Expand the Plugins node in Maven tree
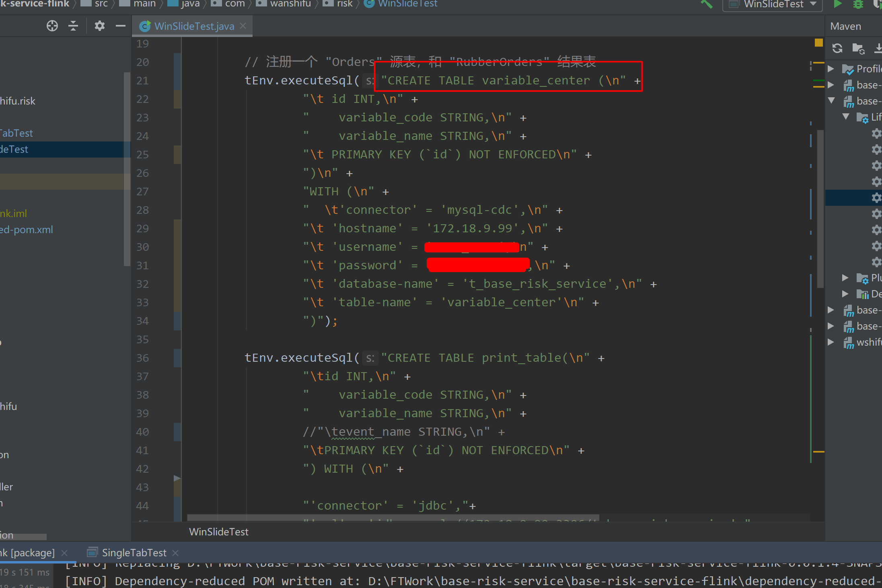Image resolution: width=882 pixels, height=588 pixels. pyautogui.click(x=845, y=278)
